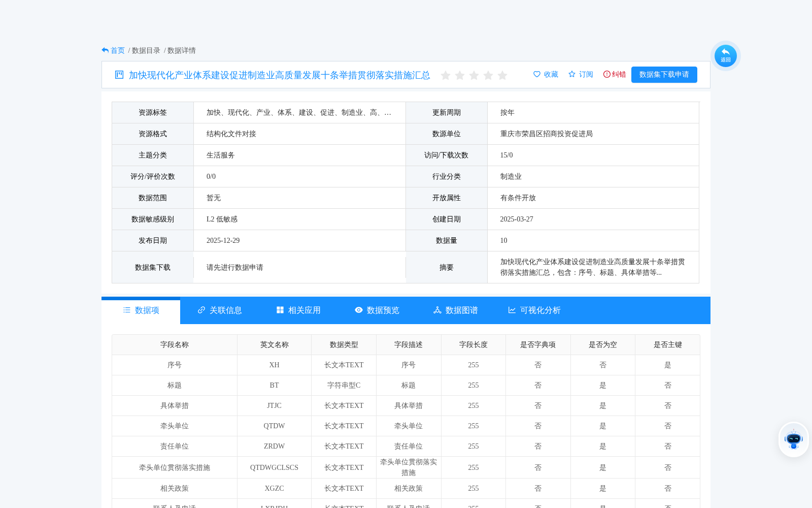
Task: Click the QTDW cell
Action: (275, 426)
